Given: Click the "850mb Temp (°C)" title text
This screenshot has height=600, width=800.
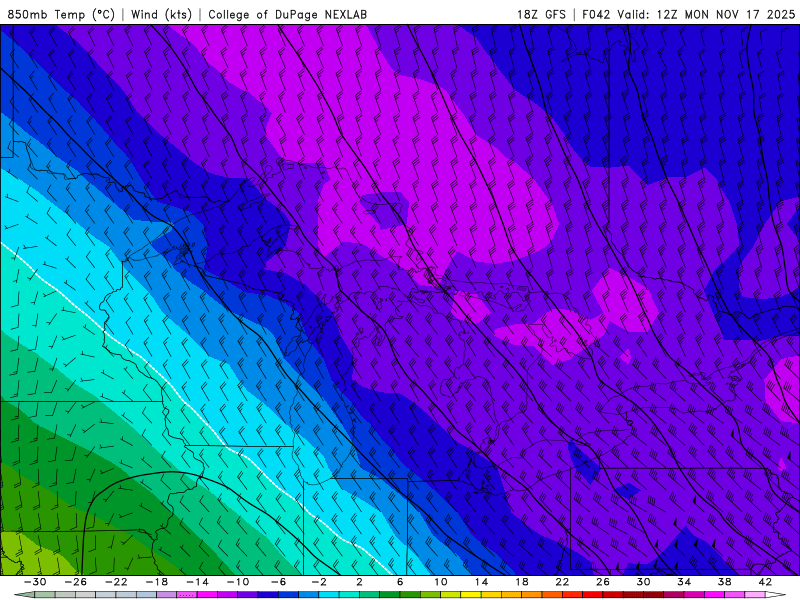Looking at the screenshot, I should pos(61,14).
